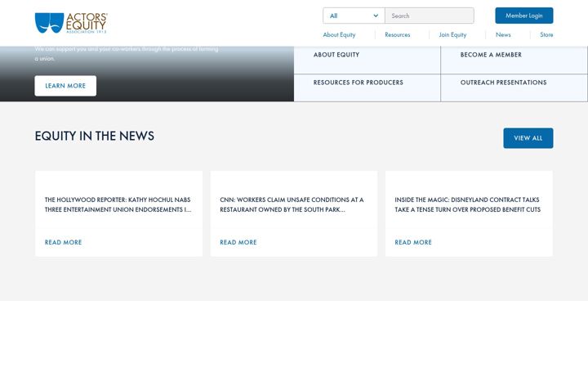Open CNN workers unsafe conditions headline
Viewport: 588px width, 368px height.
click(292, 204)
